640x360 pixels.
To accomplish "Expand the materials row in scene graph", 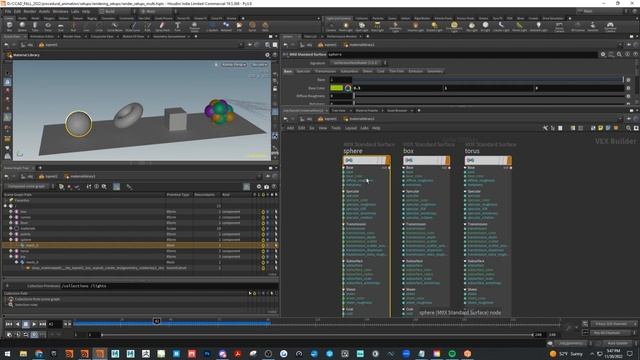I will pos(11,229).
